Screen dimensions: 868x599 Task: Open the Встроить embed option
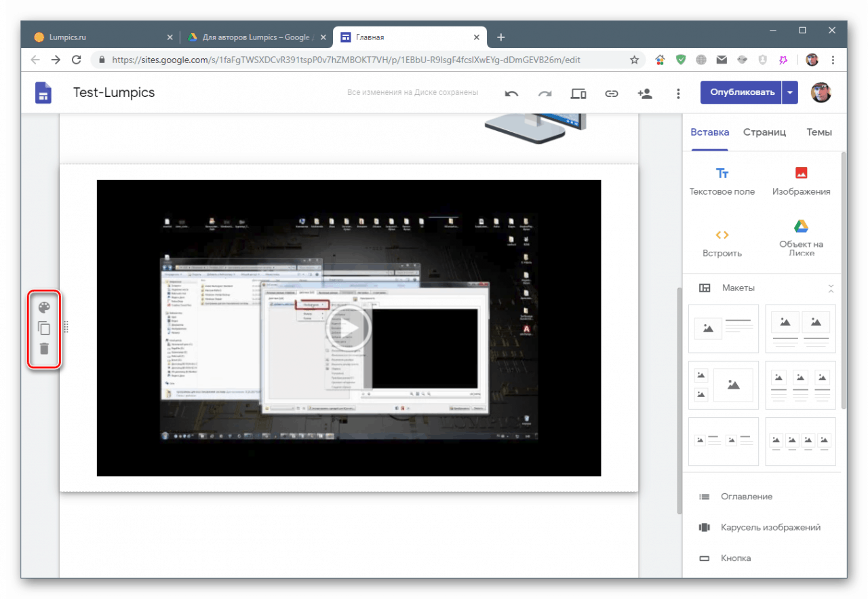click(722, 243)
